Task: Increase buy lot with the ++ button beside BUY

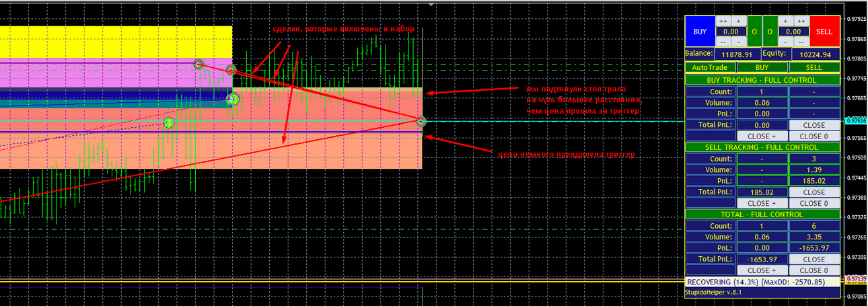Action: [x=723, y=21]
